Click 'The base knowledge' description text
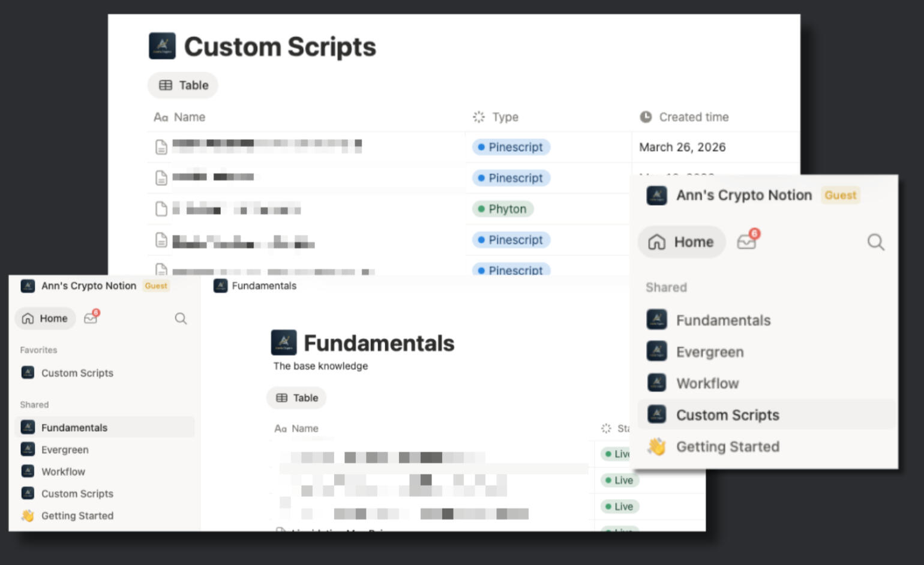 pos(320,366)
